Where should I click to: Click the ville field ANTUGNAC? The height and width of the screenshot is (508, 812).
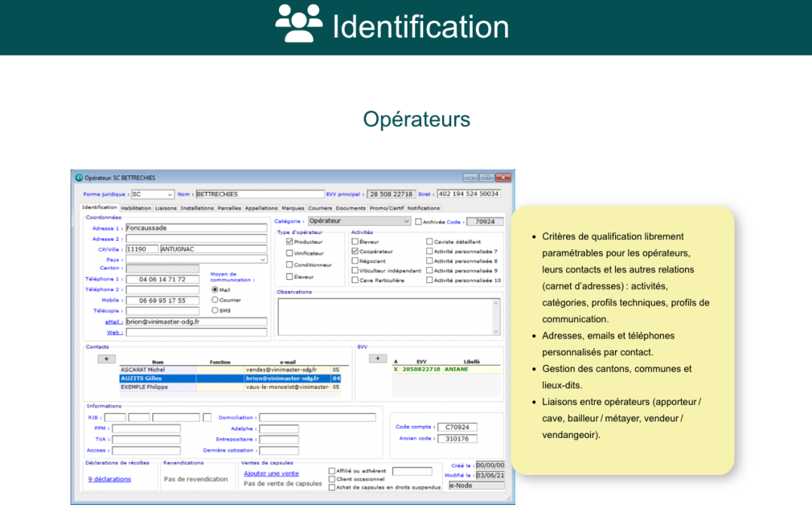(214, 249)
